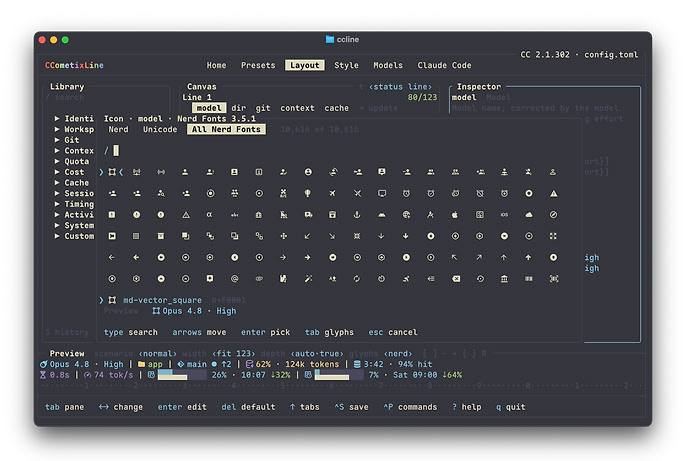Select the alpha letter glyph
Viewport: 690px width, 461px height.
(209, 215)
